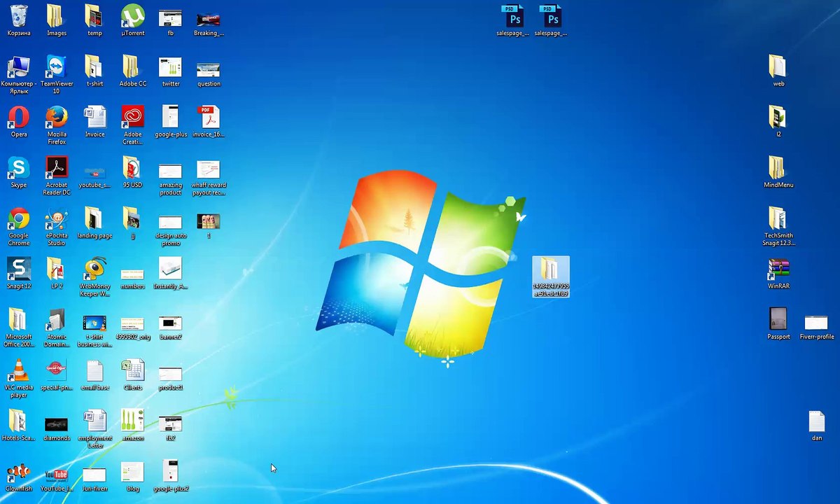The height and width of the screenshot is (504, 840).
Task: Select the jj folder
Action: tap(132, 223)
